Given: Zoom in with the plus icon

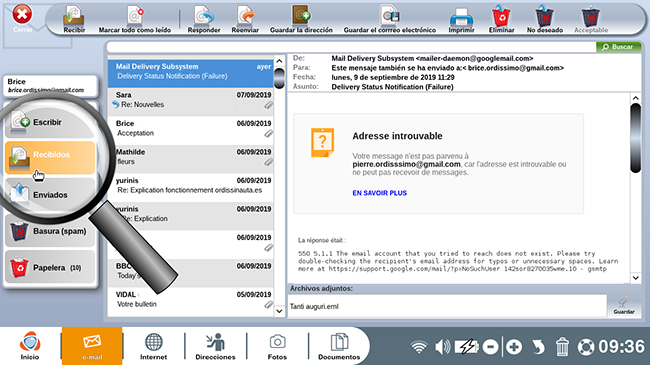Looking at the screenshot, I should tap(514, 347).
